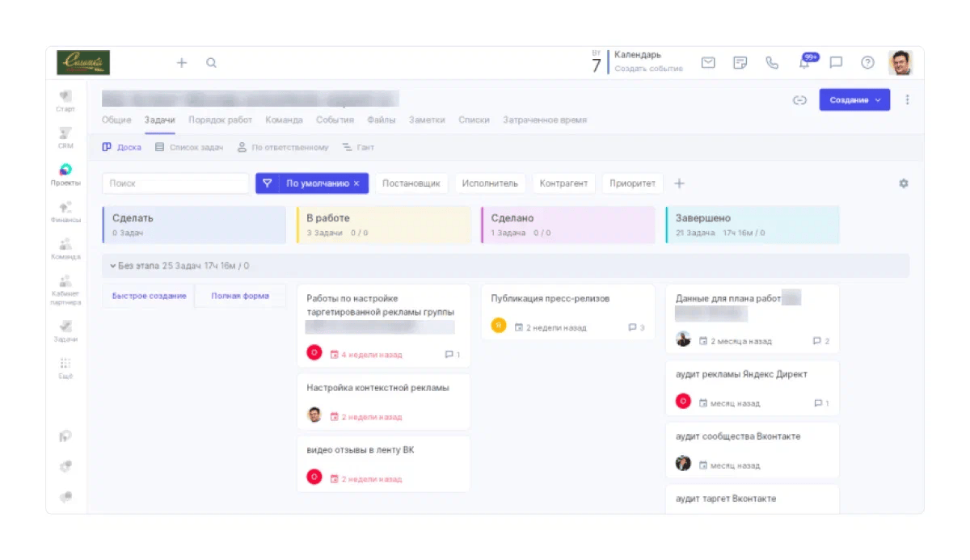This screenshot has width=970, height=560.
Task: Switch to Гант chart view
Action: click(358, 148)
